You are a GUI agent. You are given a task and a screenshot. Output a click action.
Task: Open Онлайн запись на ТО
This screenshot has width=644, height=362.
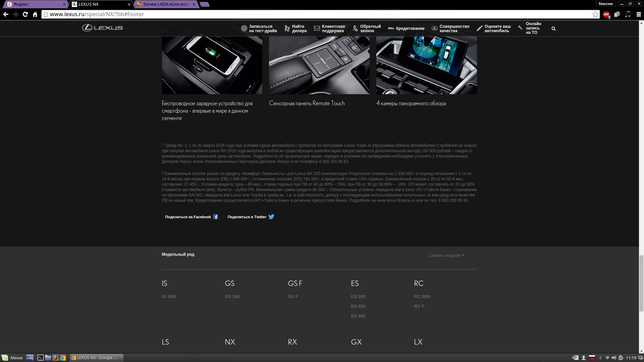point(530,28)
